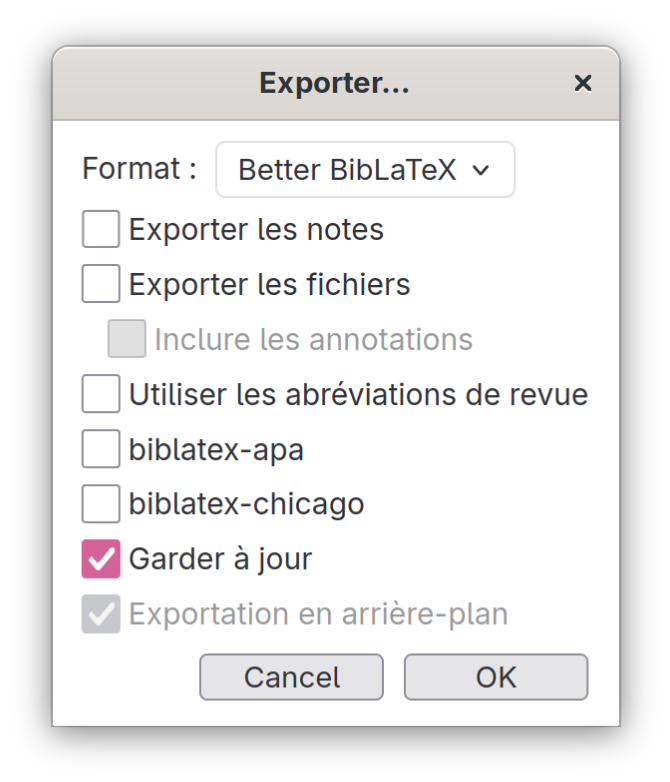This screenshot has width=670, height=782.
Task: Click the Format : label
Action: (x=139, y=169)
